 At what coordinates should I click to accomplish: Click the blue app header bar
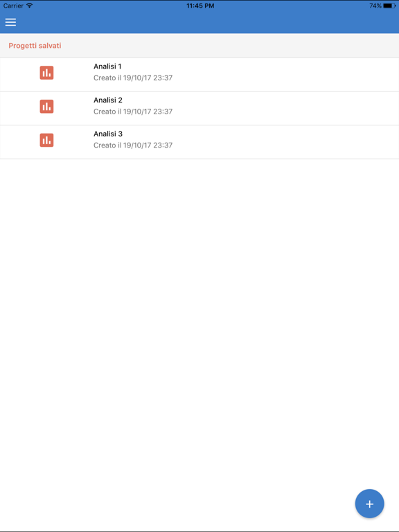coord(199,22)
